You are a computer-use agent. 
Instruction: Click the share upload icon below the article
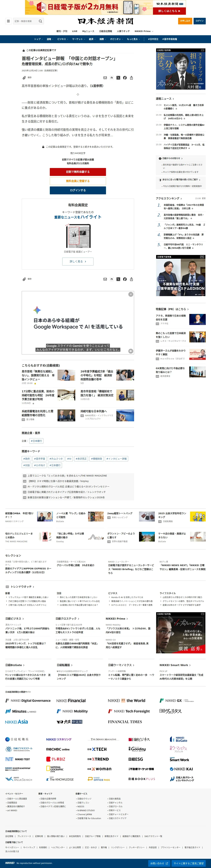[x=131, y=279]
